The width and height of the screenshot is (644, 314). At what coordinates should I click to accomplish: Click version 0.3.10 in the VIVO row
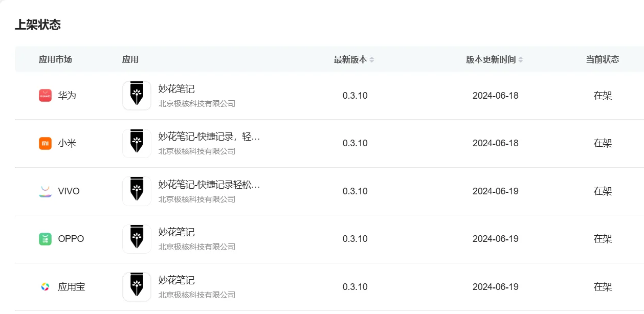tap(355, 191)
